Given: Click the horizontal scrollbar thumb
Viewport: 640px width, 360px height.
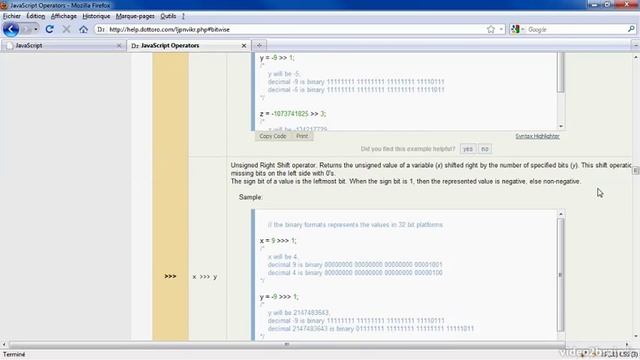Looking at the screenshot, I should coord(287,344).
